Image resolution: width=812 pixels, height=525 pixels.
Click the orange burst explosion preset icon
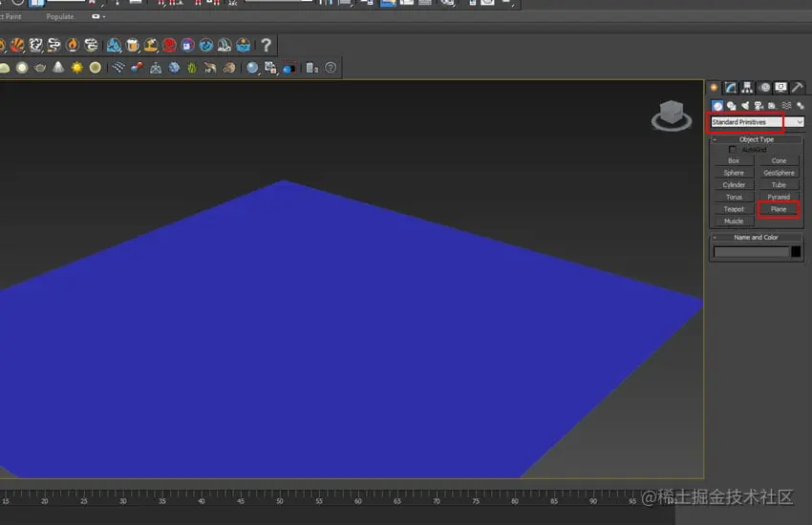point(17,46)
